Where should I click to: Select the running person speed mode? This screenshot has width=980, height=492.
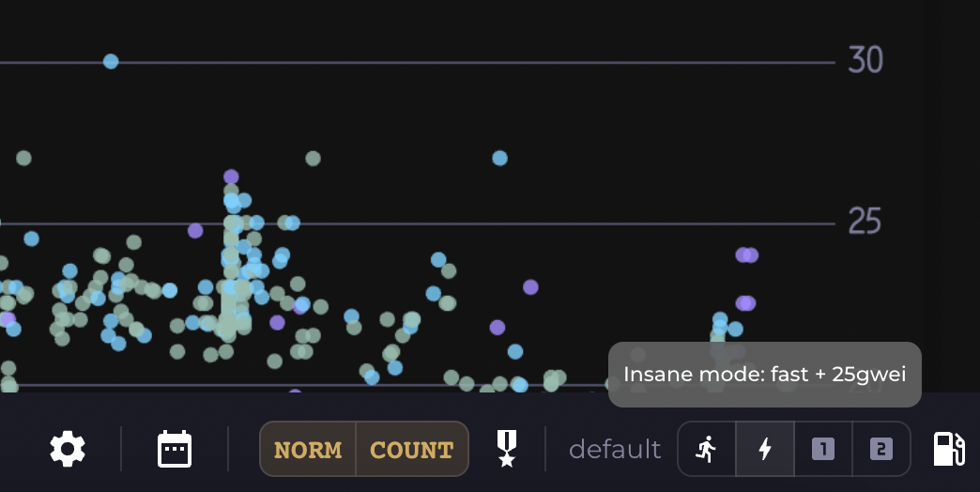click(707, 449)
